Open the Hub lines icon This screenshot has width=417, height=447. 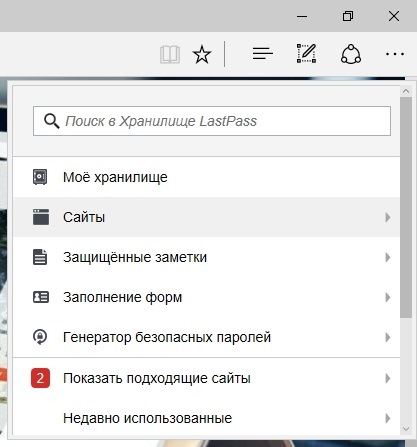263,54
